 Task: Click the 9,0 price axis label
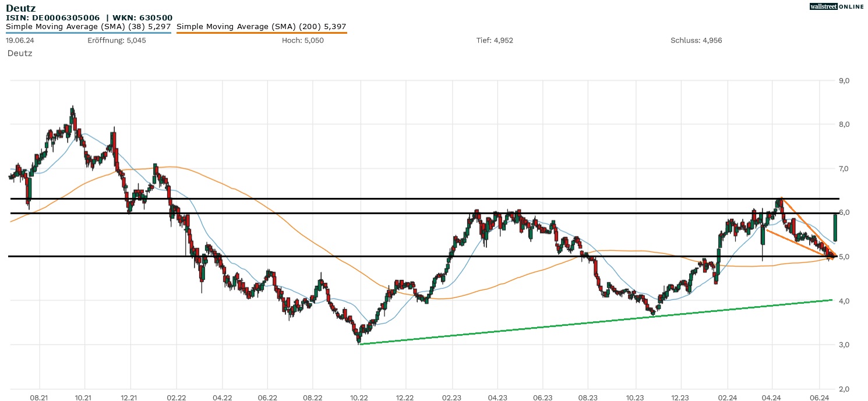click(x=855, y=80)
